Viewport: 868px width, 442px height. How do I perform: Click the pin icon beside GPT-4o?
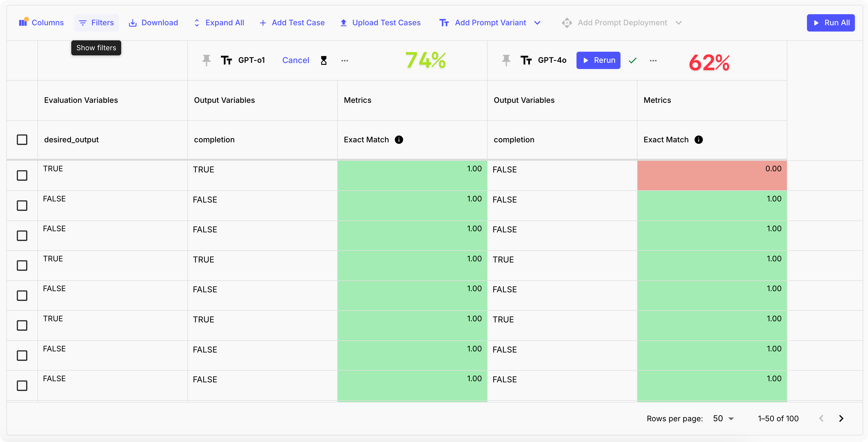pos(506,60)
